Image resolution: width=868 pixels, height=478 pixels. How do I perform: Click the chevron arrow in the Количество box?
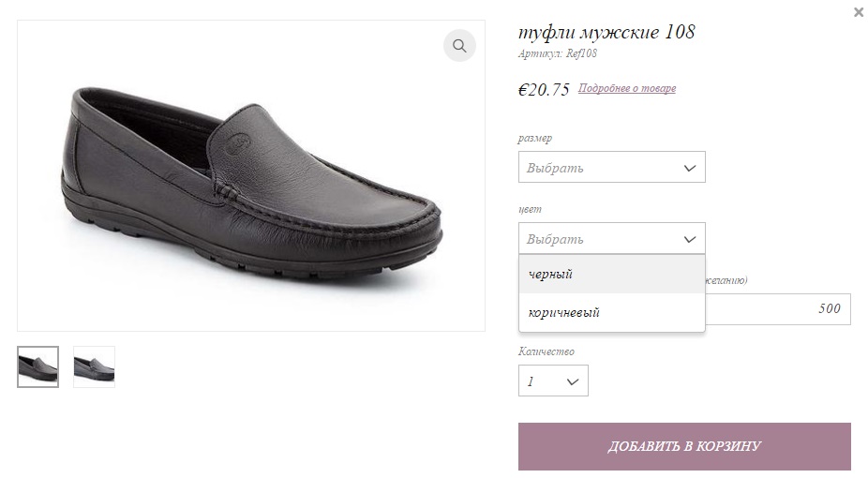coord(573,381)
